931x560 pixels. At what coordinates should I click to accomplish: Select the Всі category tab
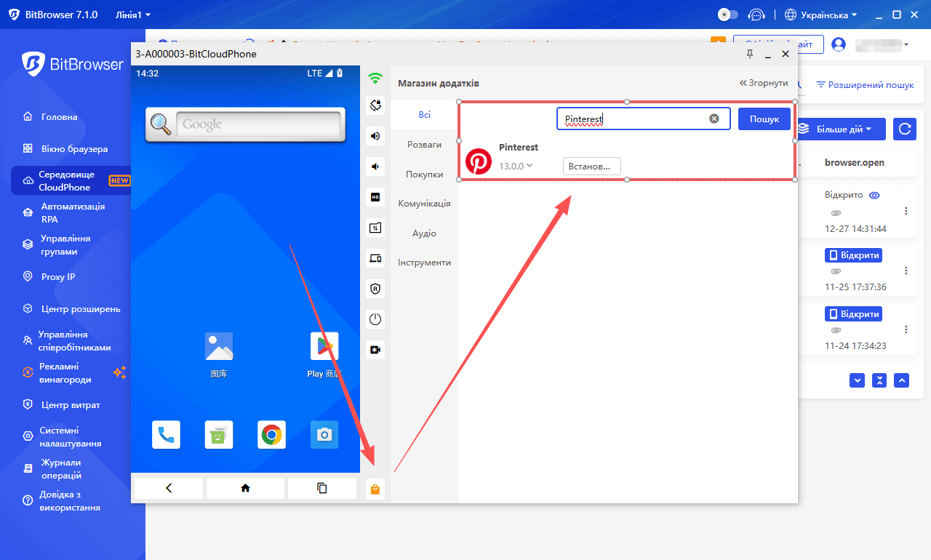(424, 115)
